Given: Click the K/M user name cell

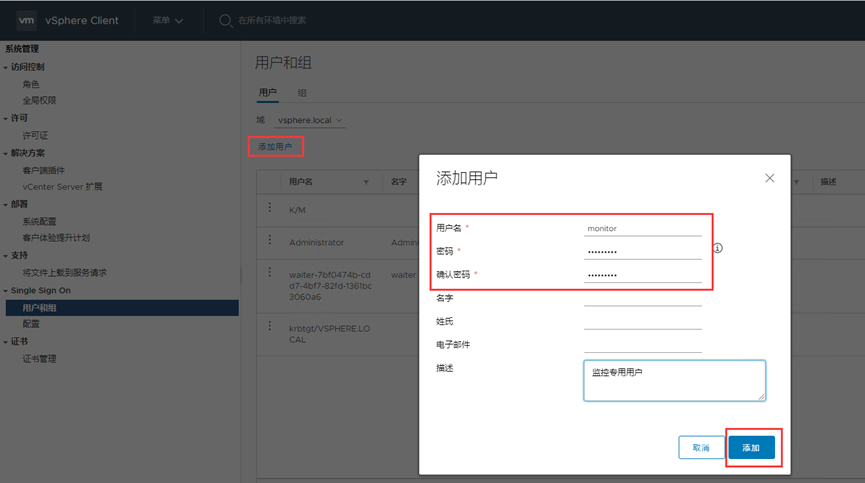Looking at the screenshot, I should point(297,210).
